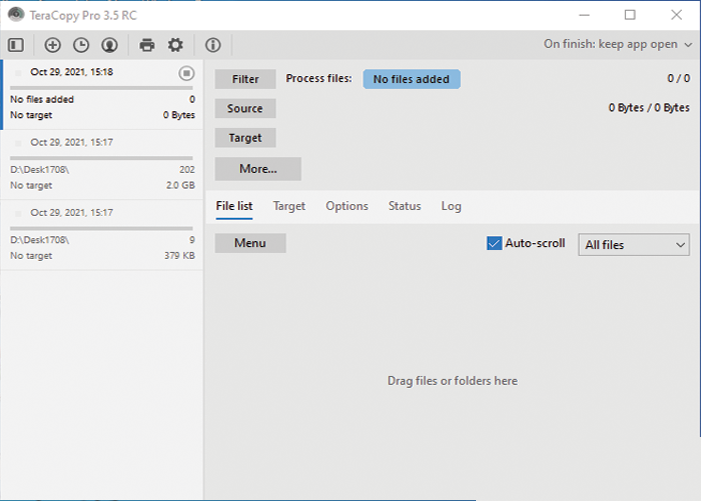
Task: Open the Status tab
Action: 405,206
